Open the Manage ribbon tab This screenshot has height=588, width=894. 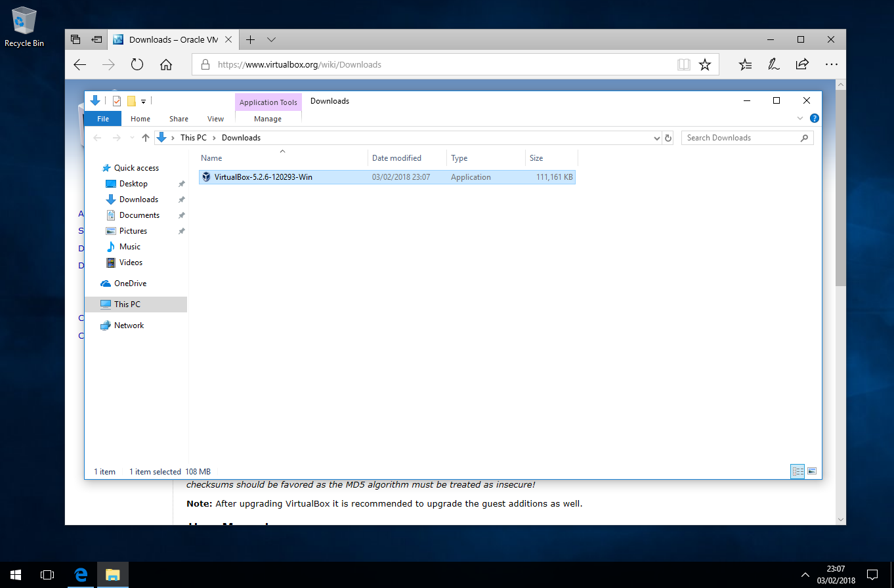[268, 119]
